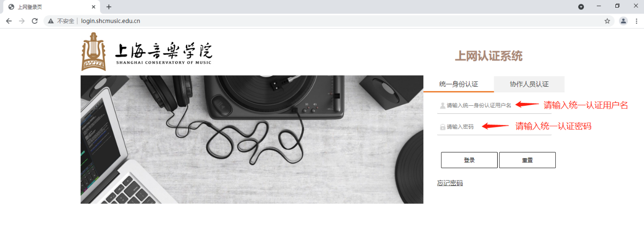Click the 重置 reset button

[x=527, y=160]
